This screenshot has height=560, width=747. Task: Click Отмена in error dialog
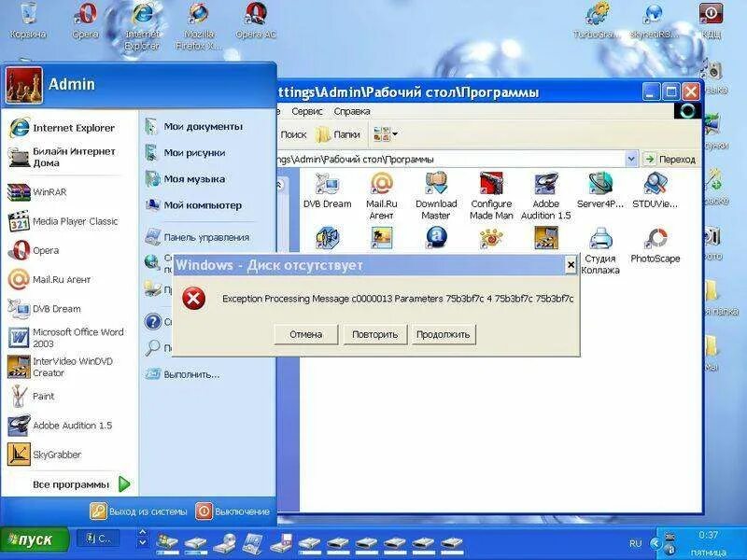click(306, 334)
